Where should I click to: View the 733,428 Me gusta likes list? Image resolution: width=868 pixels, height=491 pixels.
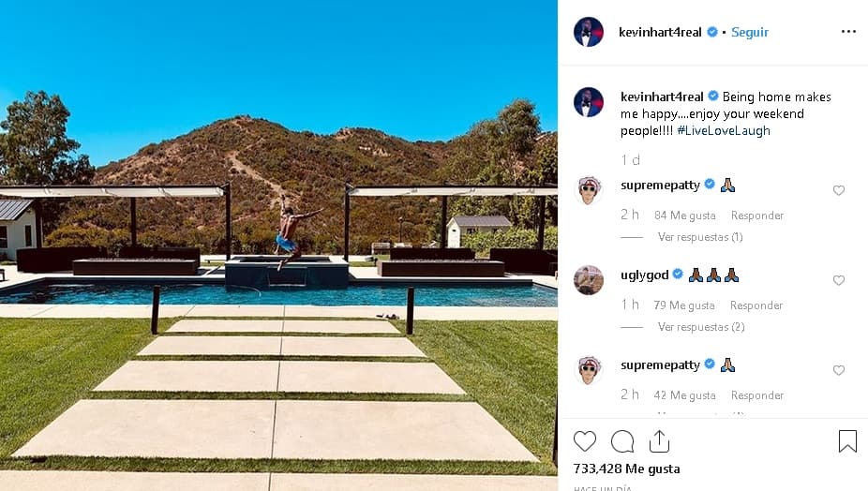tap(626, 469)
